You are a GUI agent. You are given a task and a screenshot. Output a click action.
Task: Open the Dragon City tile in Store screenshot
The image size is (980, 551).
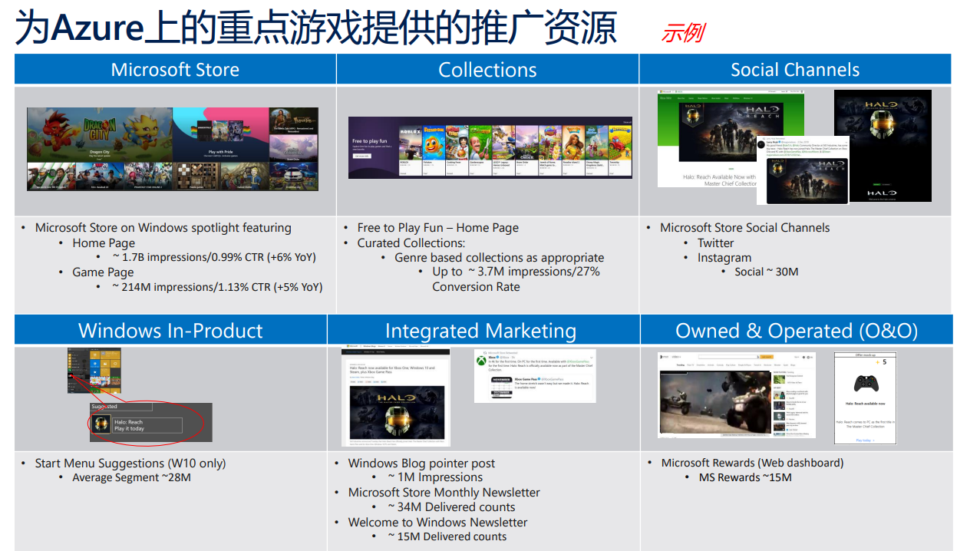(100, 134)
